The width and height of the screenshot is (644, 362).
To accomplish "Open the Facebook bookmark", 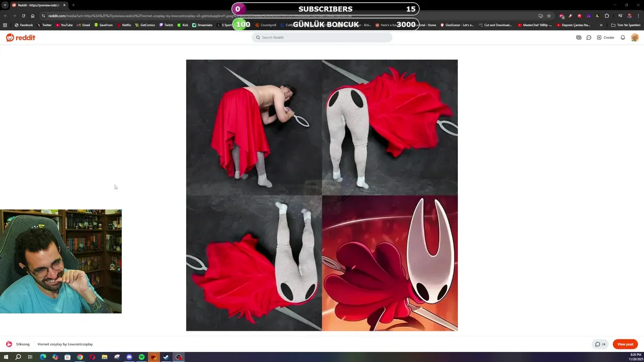I will (x=24, y=25).
